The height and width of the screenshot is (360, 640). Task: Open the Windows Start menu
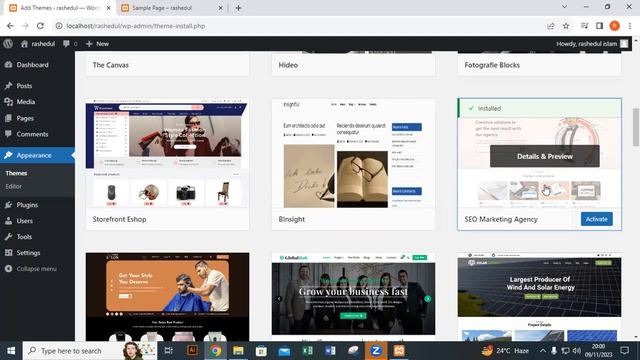point(11,351)
